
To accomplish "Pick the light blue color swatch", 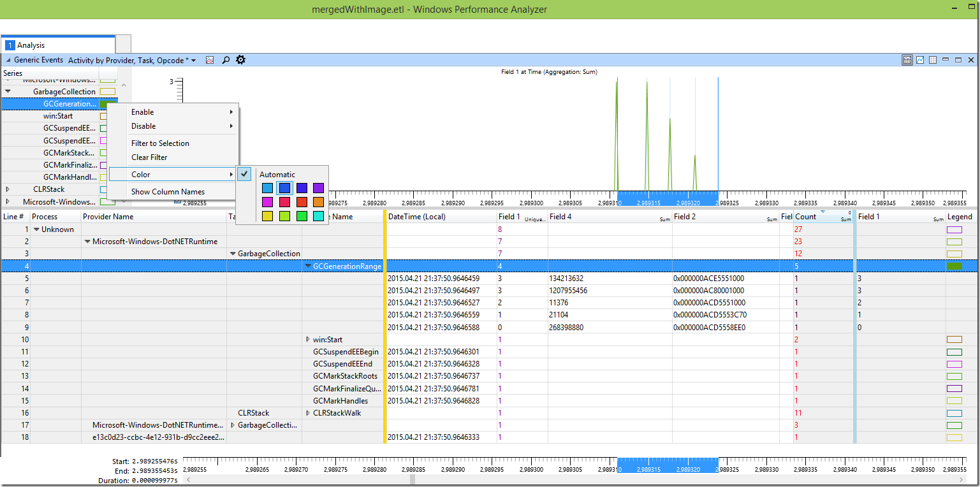I will pos(268,188).
